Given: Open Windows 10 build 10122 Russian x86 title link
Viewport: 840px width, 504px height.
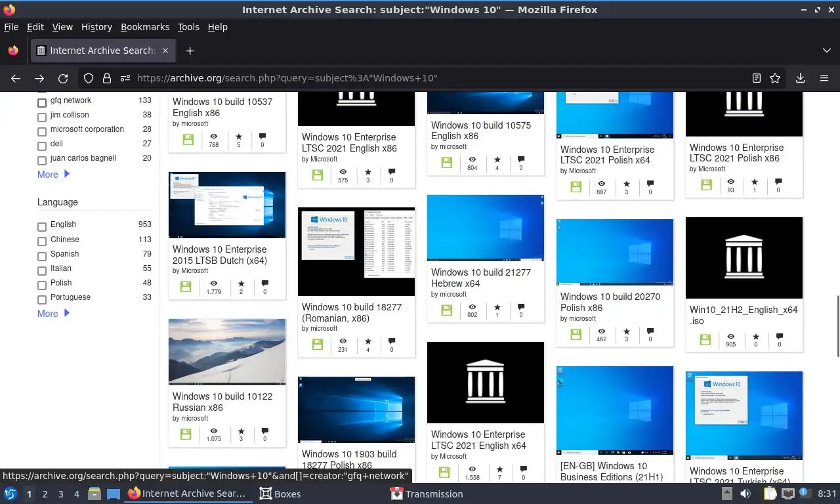Looking at the screenshot, I should [x=222, y=402].
